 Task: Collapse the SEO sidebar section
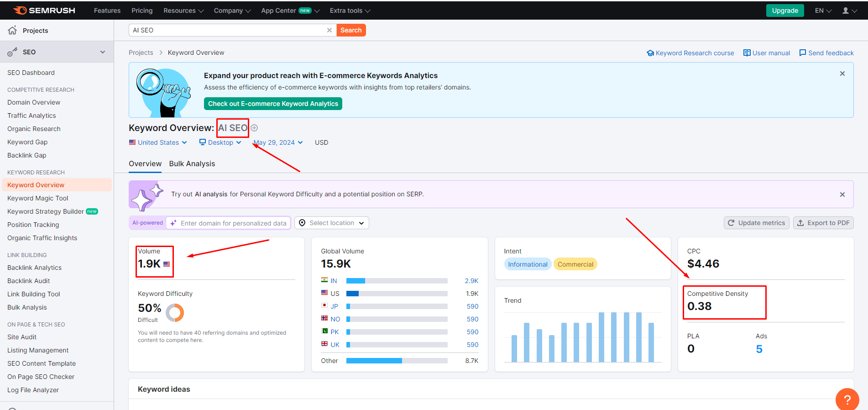(x=103, y=52)
